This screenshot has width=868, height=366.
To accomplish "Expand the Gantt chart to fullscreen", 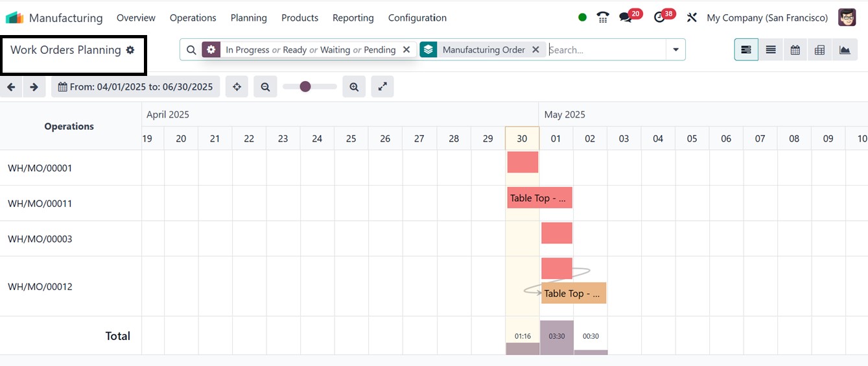I will [382, 87].
